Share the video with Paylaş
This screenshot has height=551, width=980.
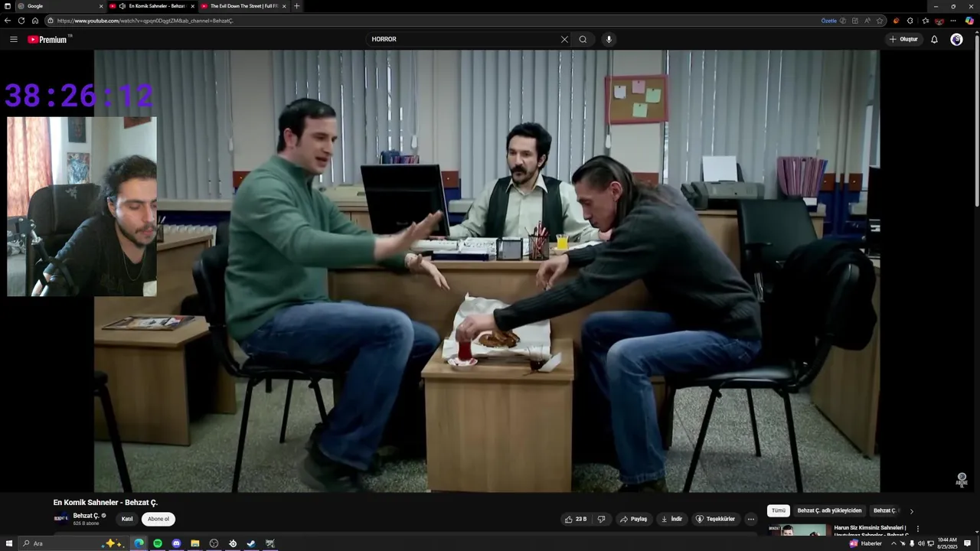click(634, 519)
